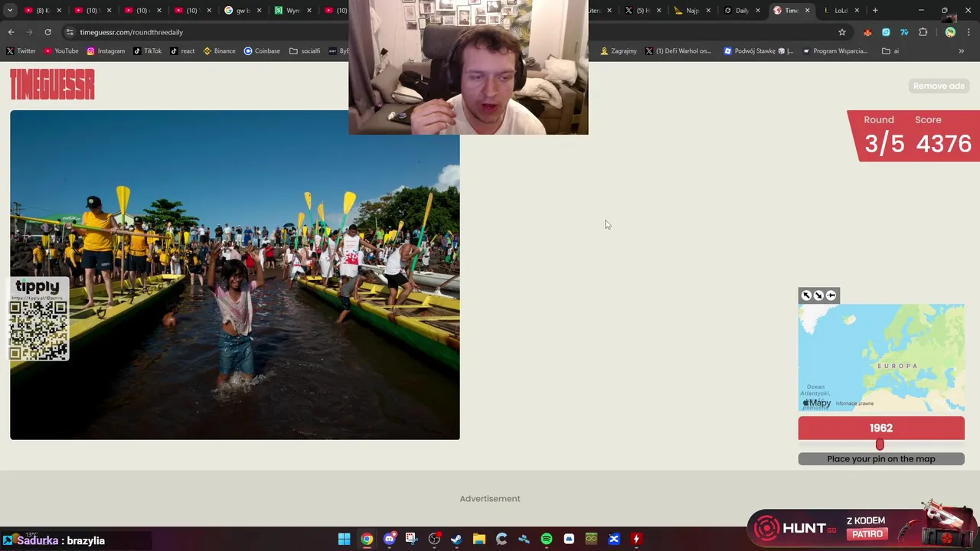Switch to the Wym tab
980x551 pixels.
(291, 11)
